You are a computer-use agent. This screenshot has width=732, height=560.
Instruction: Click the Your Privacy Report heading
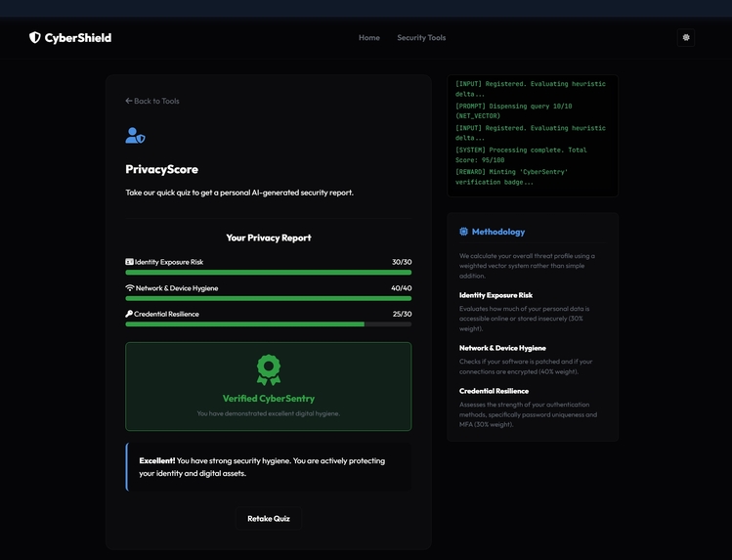[269, 238]
